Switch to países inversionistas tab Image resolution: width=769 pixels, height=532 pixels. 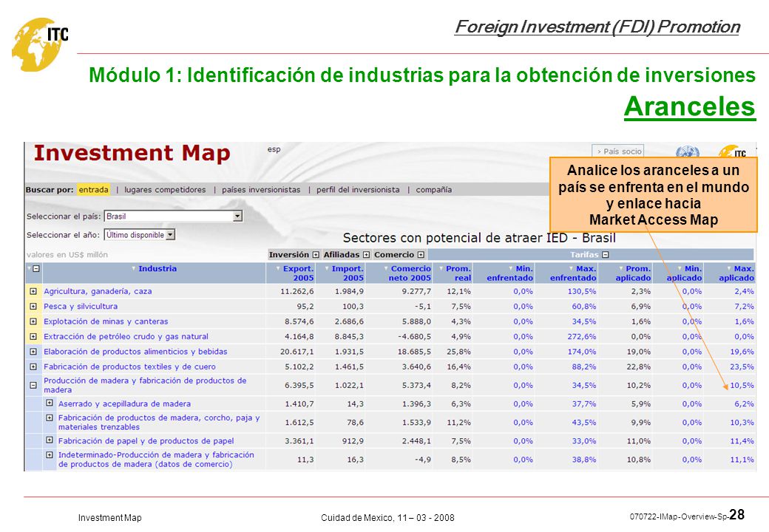(261, 190)
